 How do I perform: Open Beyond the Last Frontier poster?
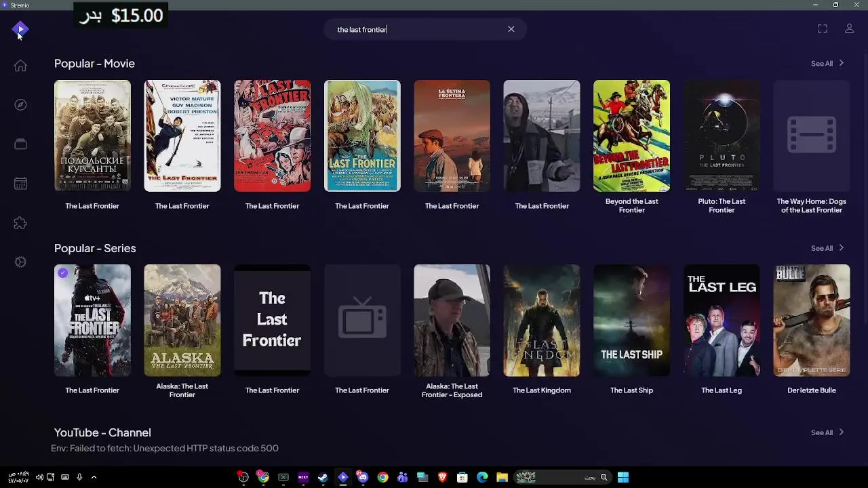631,136
